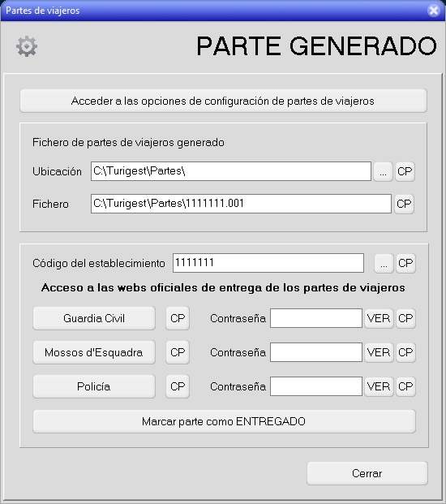The height and width of the screenshot is (504, 446).
Task: Copy Guardia Civil password with CP button
Action: 405,318
